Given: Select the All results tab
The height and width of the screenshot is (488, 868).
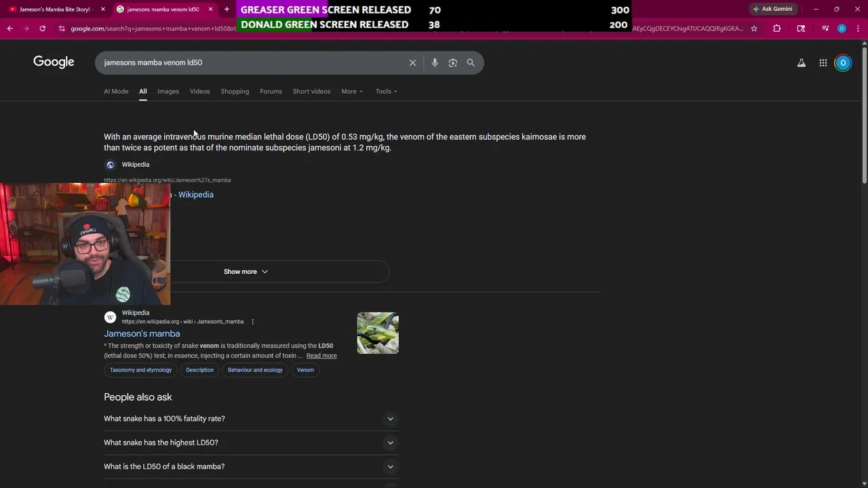Looking at the screenshot, I should point(143,91).
